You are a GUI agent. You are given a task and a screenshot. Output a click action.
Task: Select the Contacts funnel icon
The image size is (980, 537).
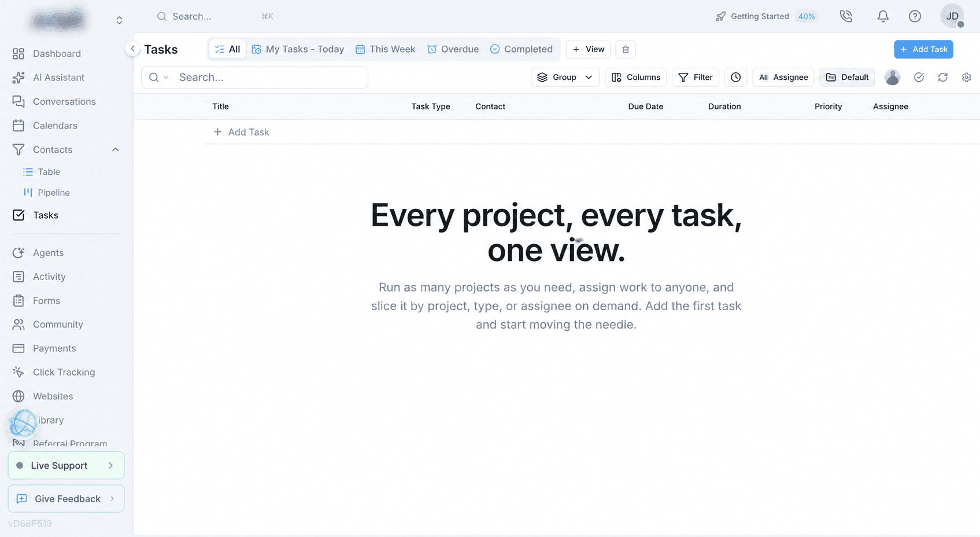pos(19,149)
